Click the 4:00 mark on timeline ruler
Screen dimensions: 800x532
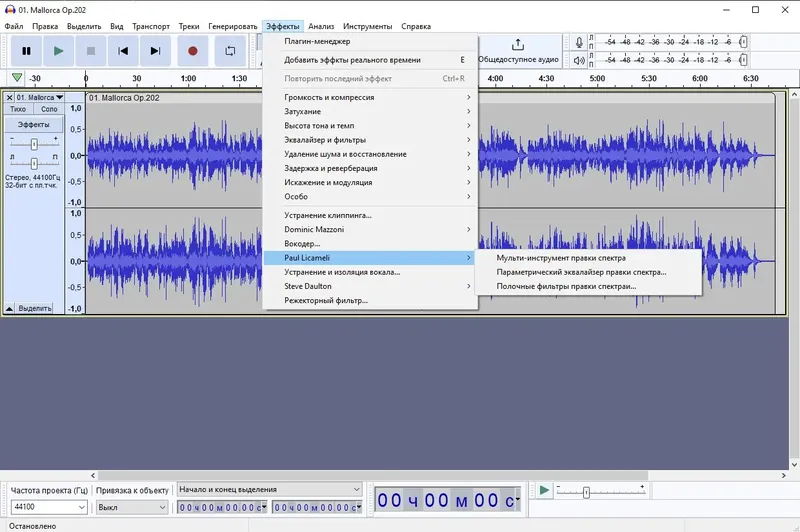(495, 79)
